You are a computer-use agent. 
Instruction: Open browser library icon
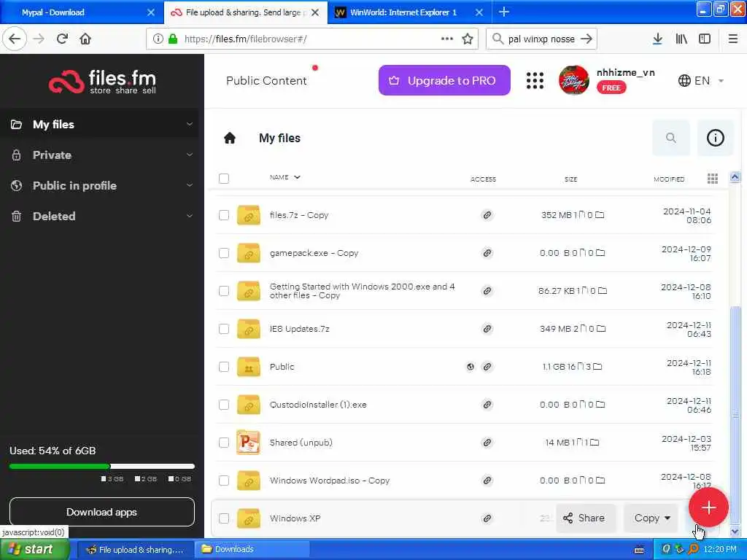click(681, 39)
